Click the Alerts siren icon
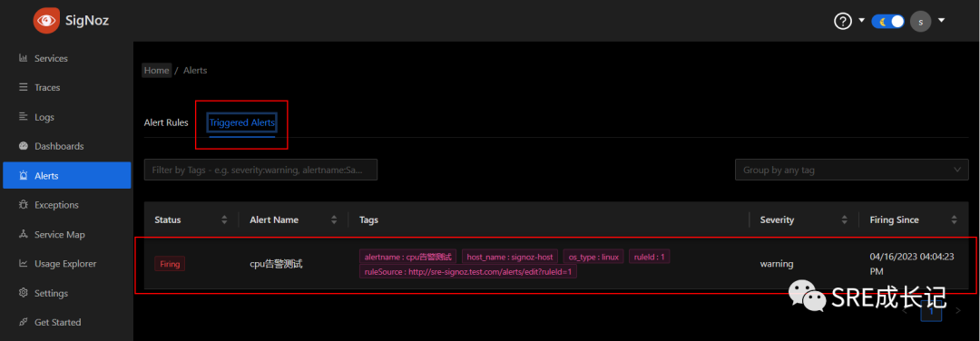Screen dimensions: 980x341 [x=24, y=176]
